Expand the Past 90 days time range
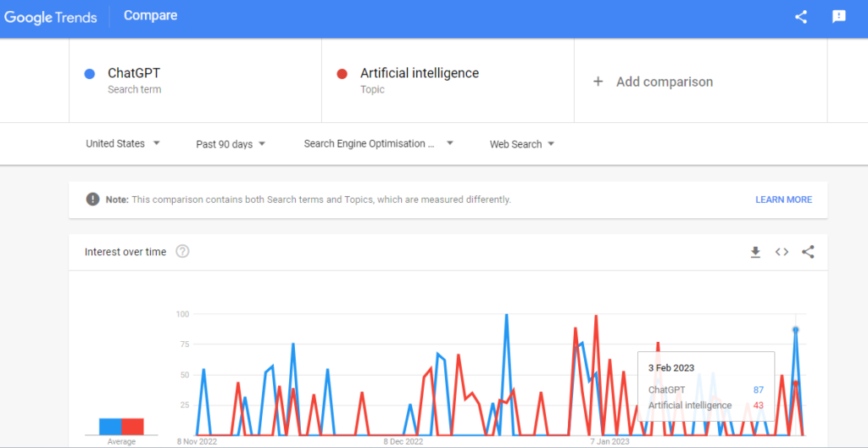Viewport: 868px width, 448px height. click(231, 144)
